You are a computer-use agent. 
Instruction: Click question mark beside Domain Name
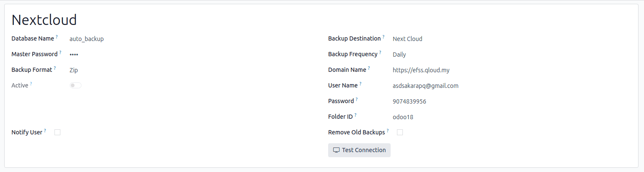(369, 68)
